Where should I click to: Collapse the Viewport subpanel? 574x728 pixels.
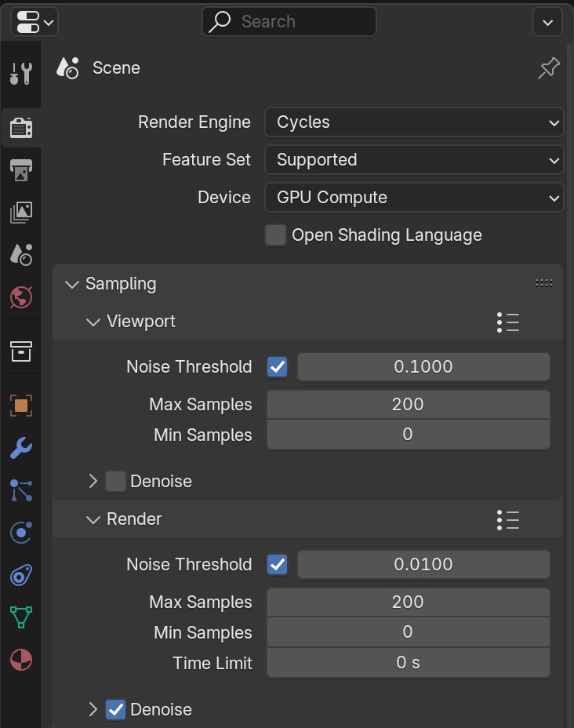click(93, 322)
